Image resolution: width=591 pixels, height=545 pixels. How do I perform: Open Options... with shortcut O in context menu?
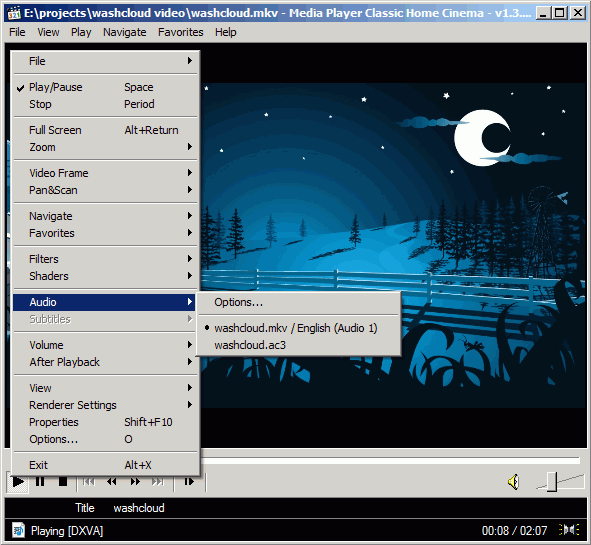(105, 439)
